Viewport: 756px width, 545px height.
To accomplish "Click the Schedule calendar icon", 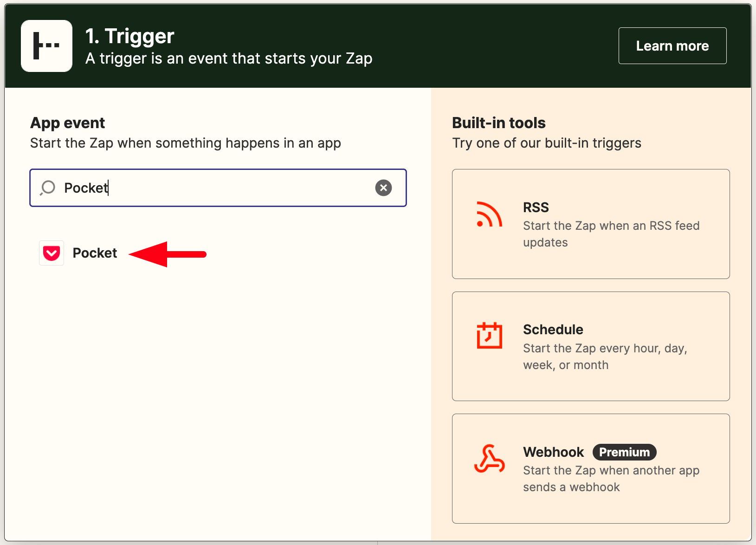I will point(489,335).
